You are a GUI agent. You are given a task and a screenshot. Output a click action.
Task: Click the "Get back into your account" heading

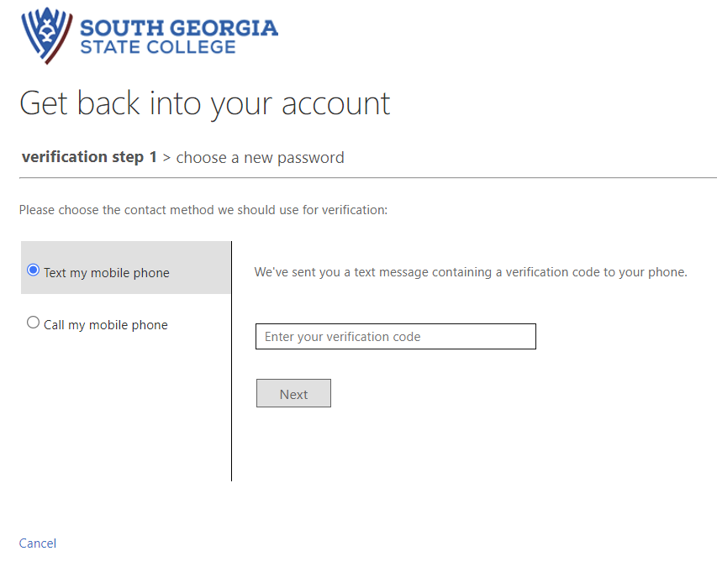pyautogui.click(x=204, y=103)
